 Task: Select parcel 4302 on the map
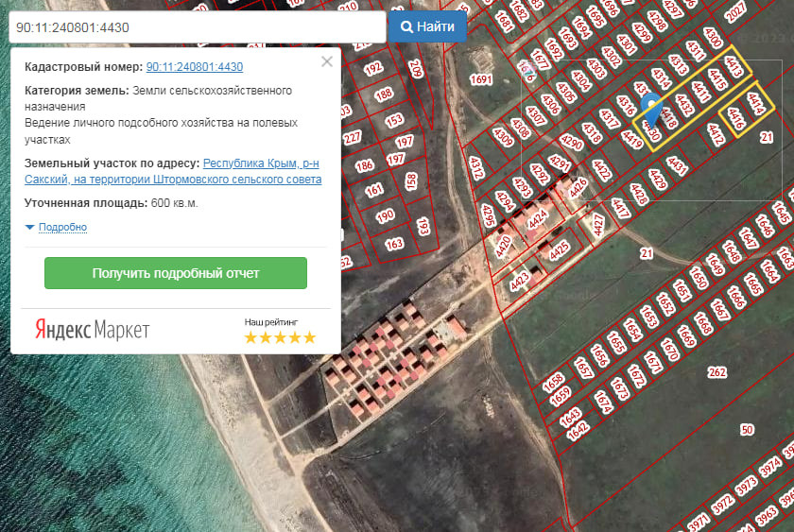[612, 57]
